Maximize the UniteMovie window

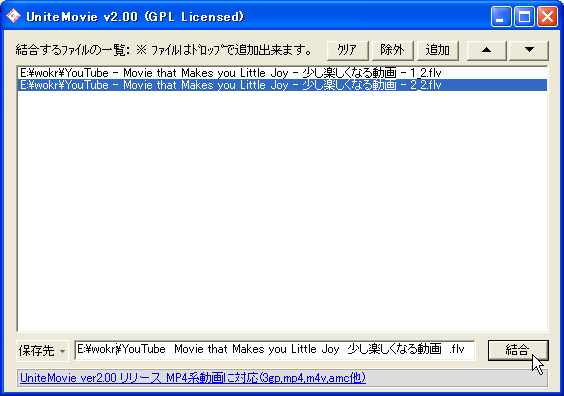point(524,17)
